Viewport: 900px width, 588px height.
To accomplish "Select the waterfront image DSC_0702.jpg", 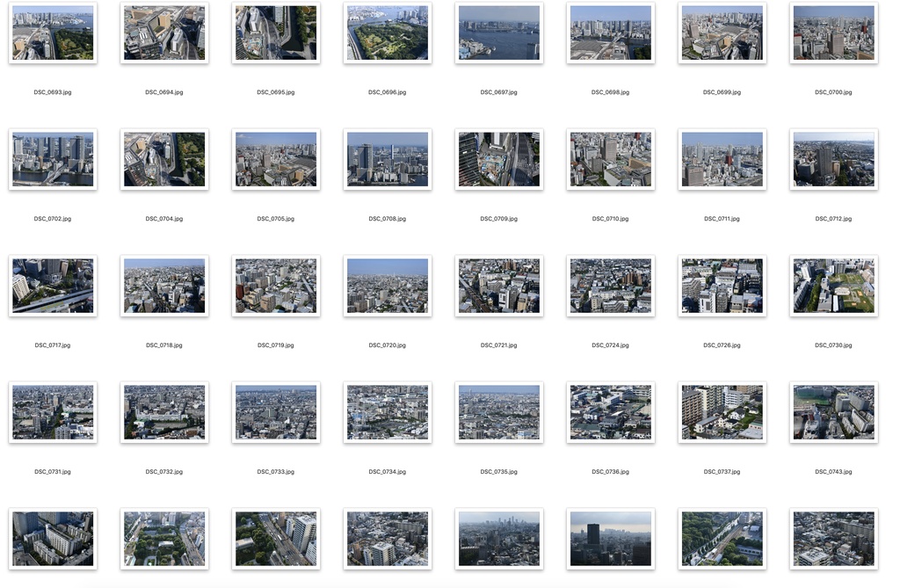I will (53, 159).
